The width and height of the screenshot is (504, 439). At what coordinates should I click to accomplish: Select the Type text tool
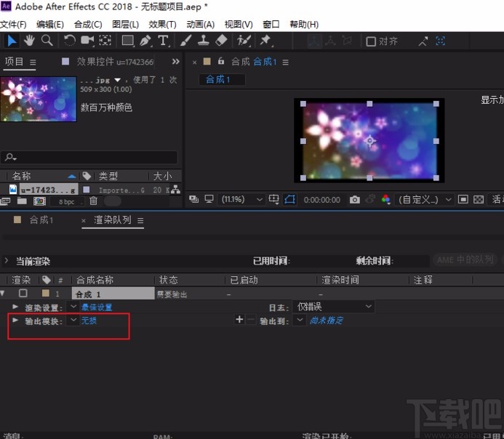[164, 41]
